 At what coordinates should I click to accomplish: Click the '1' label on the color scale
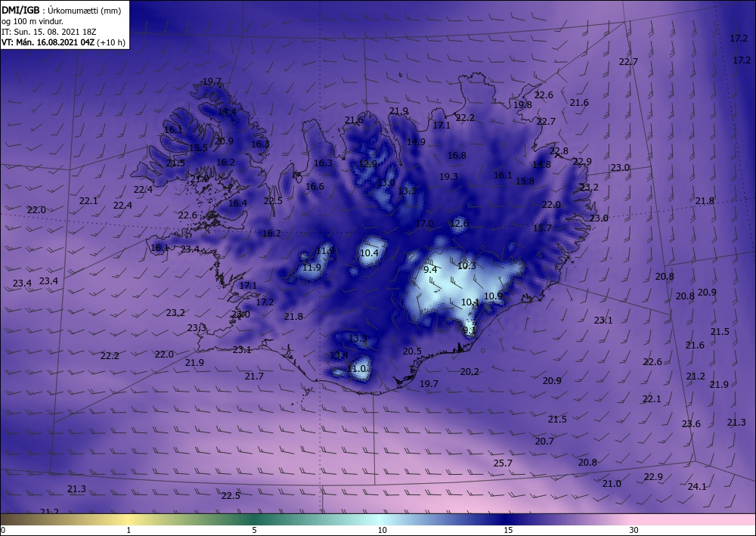(129, 531)
